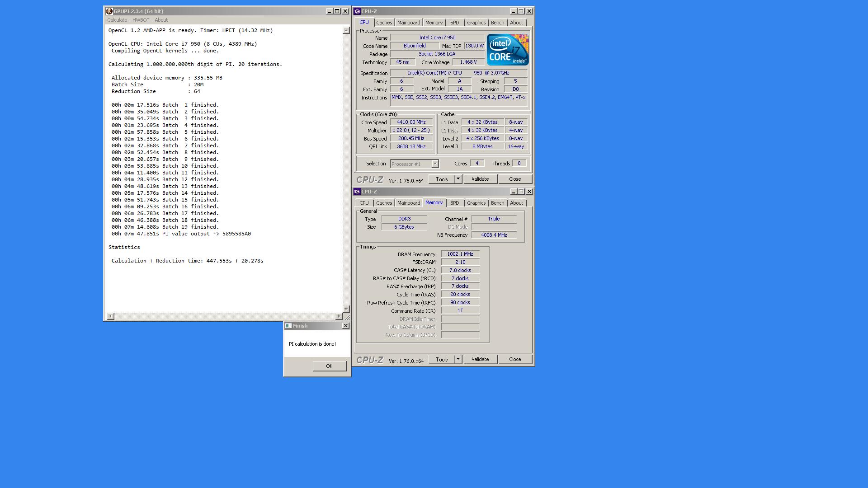Open Graphics tab in lower CPU-Z window
The width and height of the screenshot is (868, 488).
pyautogui.click(x=476, y=203)
